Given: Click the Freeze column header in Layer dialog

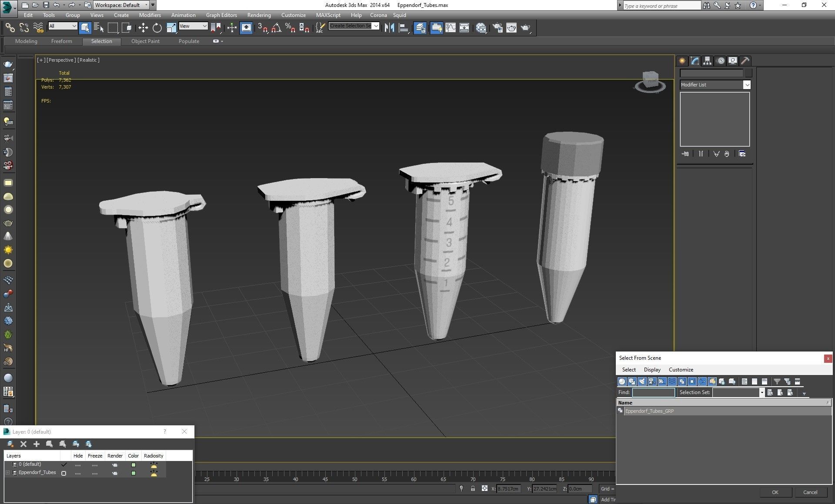Looking at the screenshot, I should [95, 456].
